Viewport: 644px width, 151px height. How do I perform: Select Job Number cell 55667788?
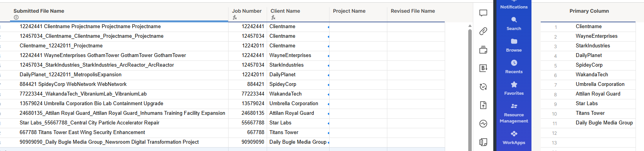[247, 123]
